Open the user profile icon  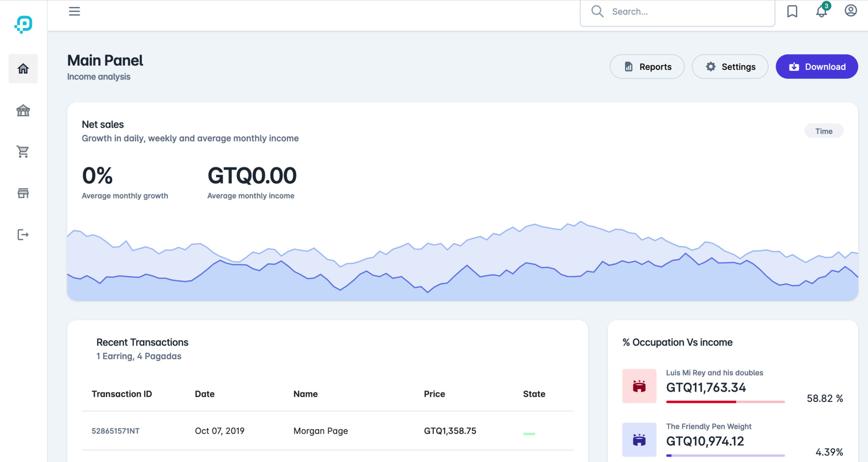(x=851, y=11)
